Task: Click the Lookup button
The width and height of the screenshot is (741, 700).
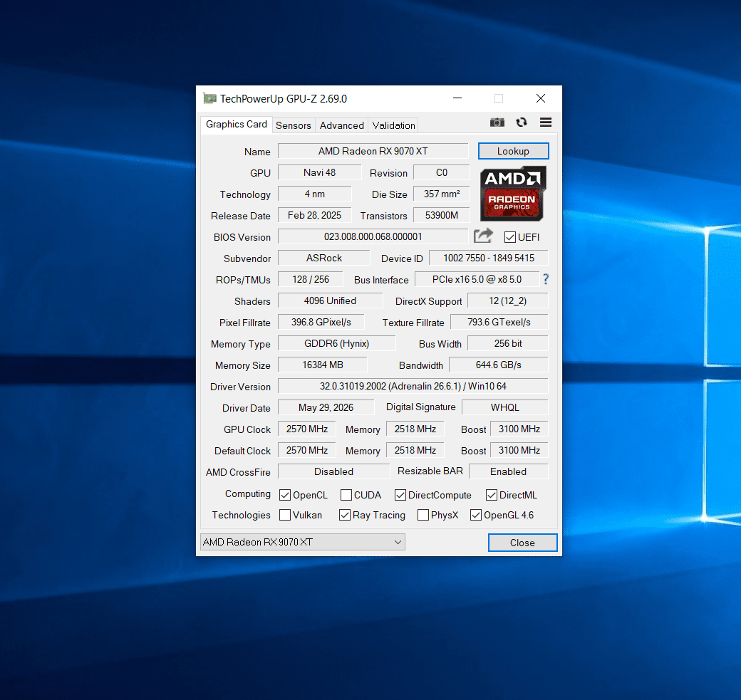Action: pyautogui.click(x=513, y=151)
